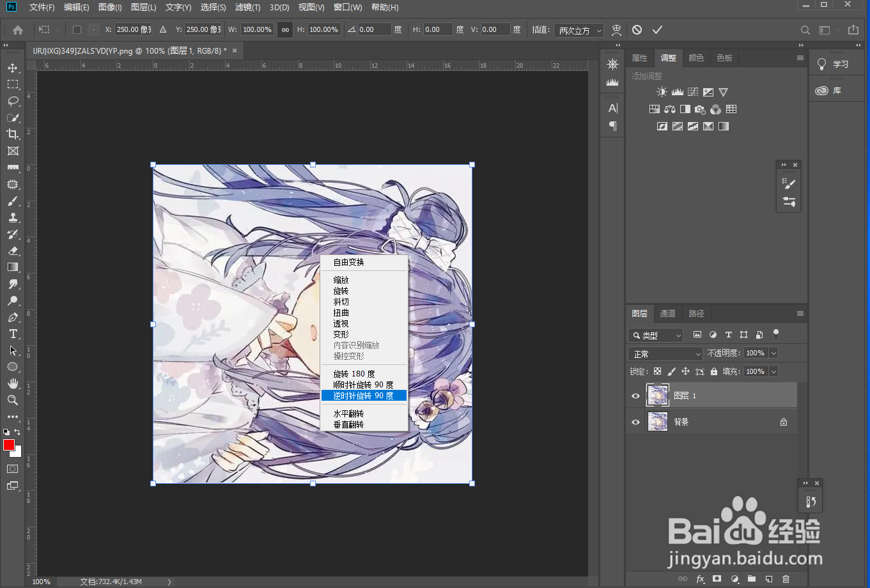This screenshot has width=870, height=588.
Task: Add a Brightness/Contrast adjustment
Action: (662, 92)
